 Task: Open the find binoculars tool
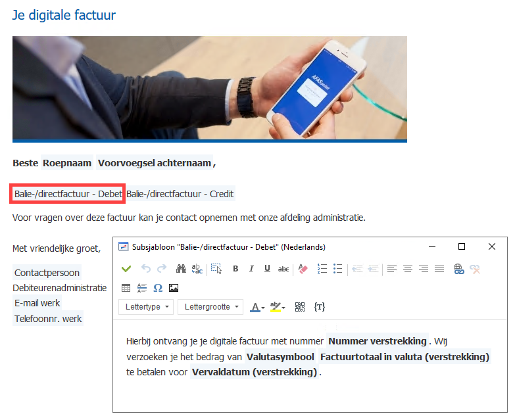[x=181, y=269]
